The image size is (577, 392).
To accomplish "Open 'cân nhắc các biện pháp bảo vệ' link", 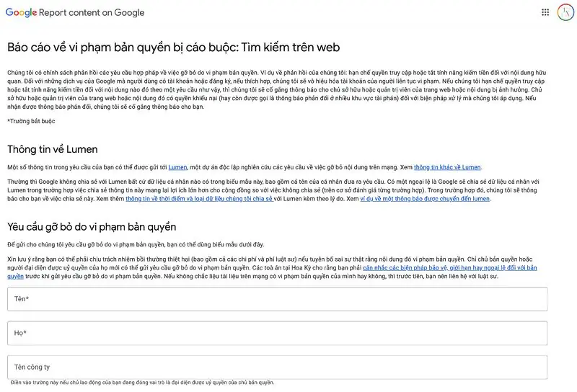I will [449, 268].
